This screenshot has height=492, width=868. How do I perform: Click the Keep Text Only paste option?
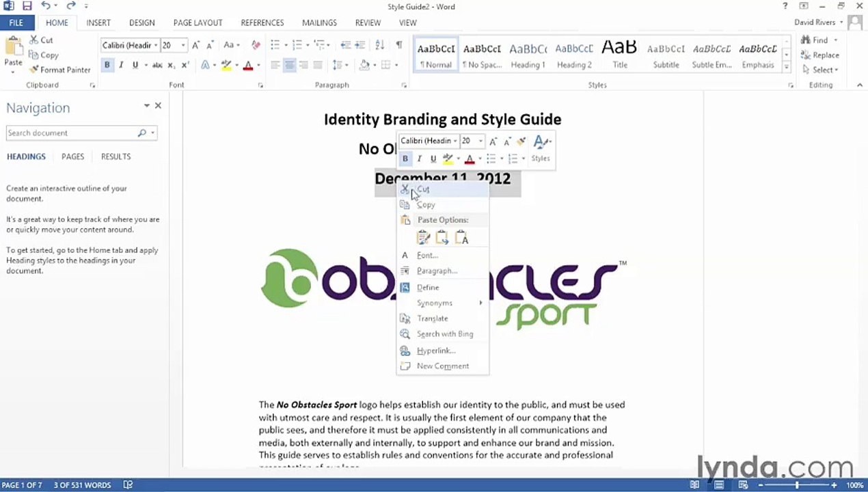point(462,238)
